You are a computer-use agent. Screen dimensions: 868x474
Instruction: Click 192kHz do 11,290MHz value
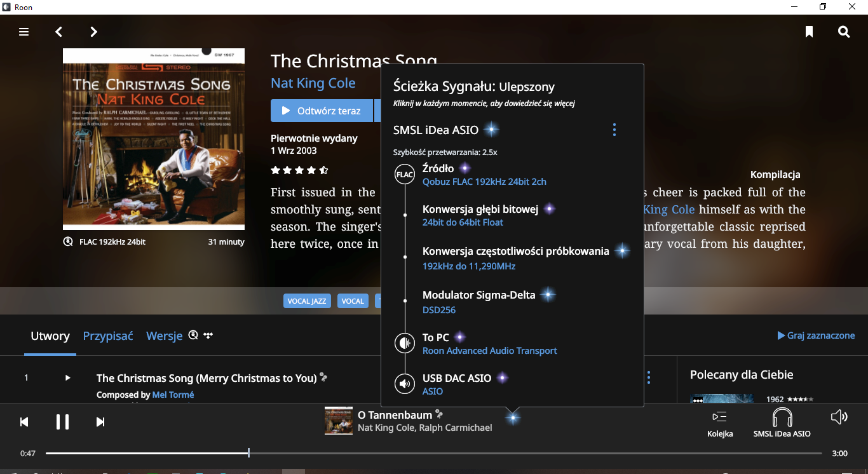469,266
